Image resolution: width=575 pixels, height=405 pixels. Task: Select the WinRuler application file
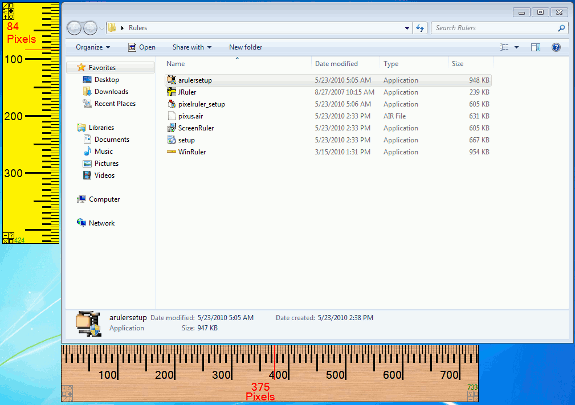click(x=328, y=152)
